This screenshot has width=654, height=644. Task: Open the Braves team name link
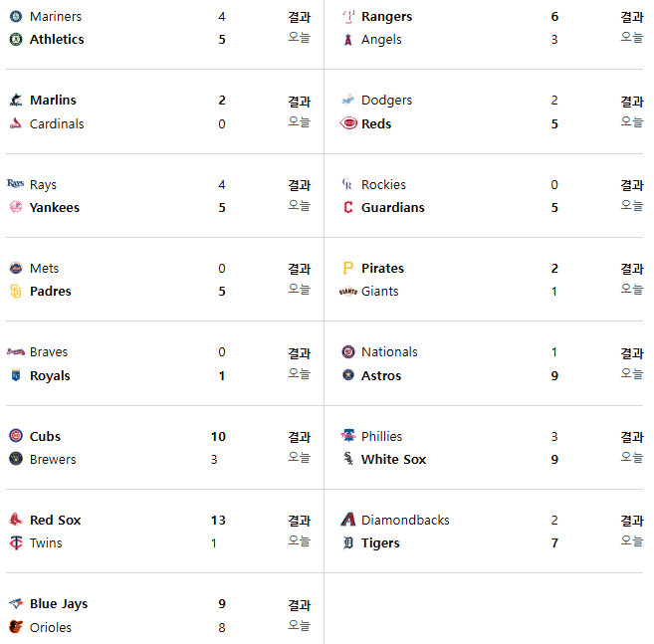pos(49,352)
